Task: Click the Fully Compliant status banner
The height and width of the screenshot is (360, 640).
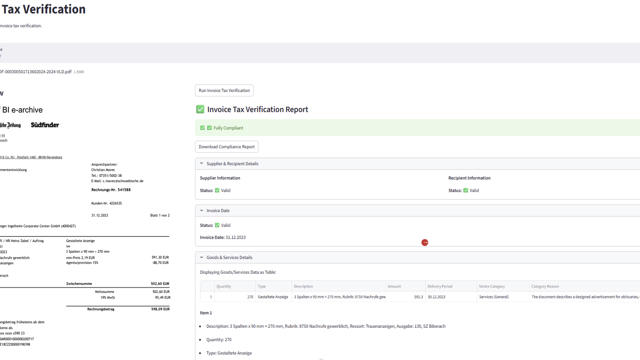Action: pos(418,128)
